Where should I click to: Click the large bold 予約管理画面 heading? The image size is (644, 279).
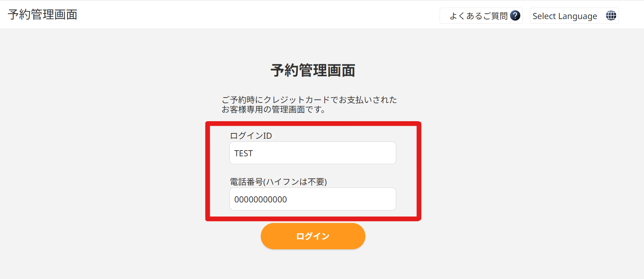313,71
